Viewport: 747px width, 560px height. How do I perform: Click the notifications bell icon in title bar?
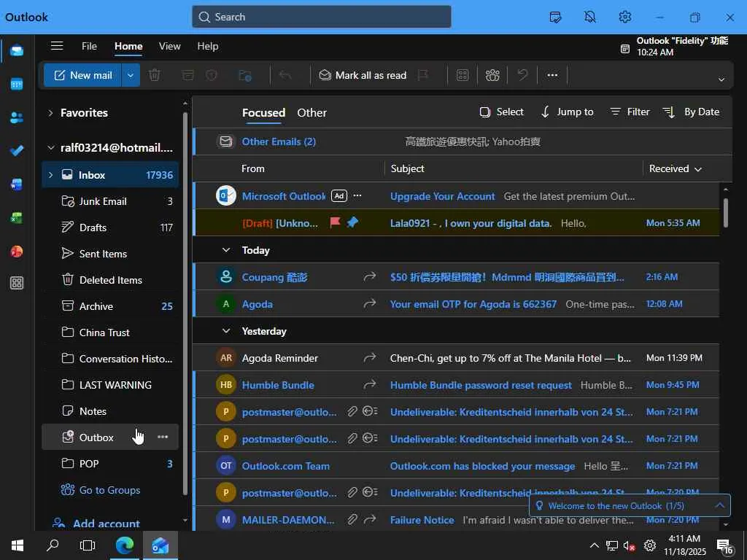click(589, 17)
